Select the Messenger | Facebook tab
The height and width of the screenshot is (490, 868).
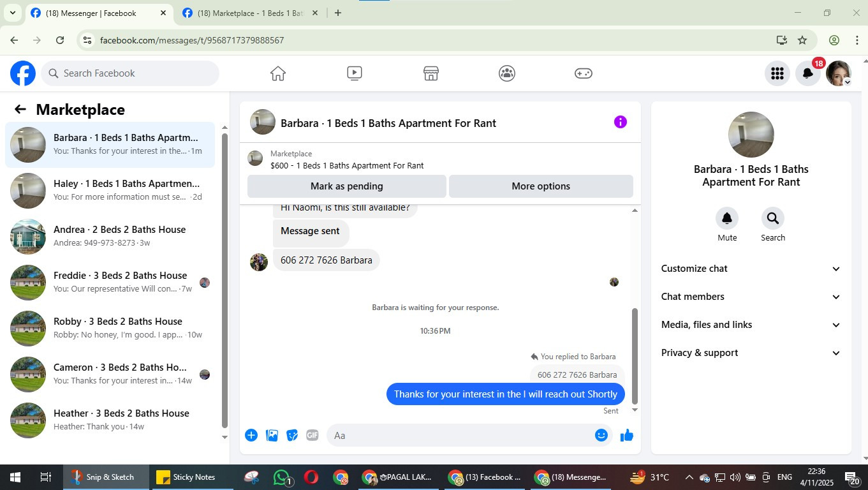click(98, 13)
